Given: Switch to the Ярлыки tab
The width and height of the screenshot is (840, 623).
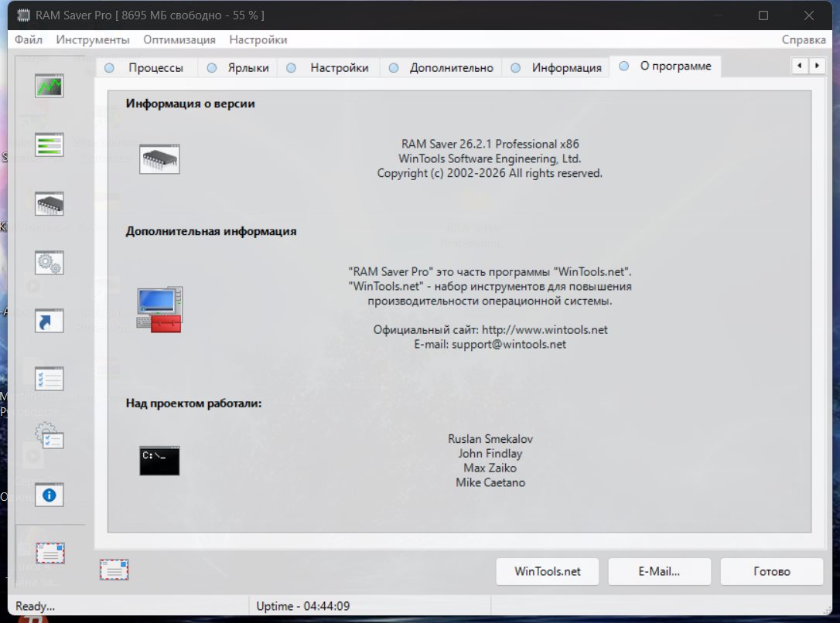Looking at the screenshot, I should click(238, 68).
